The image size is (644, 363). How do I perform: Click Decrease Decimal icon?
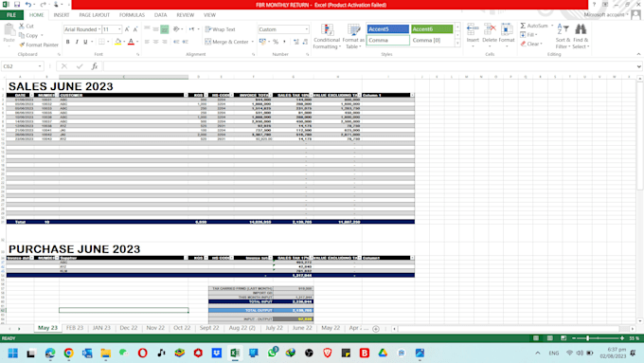pos(305,42)
